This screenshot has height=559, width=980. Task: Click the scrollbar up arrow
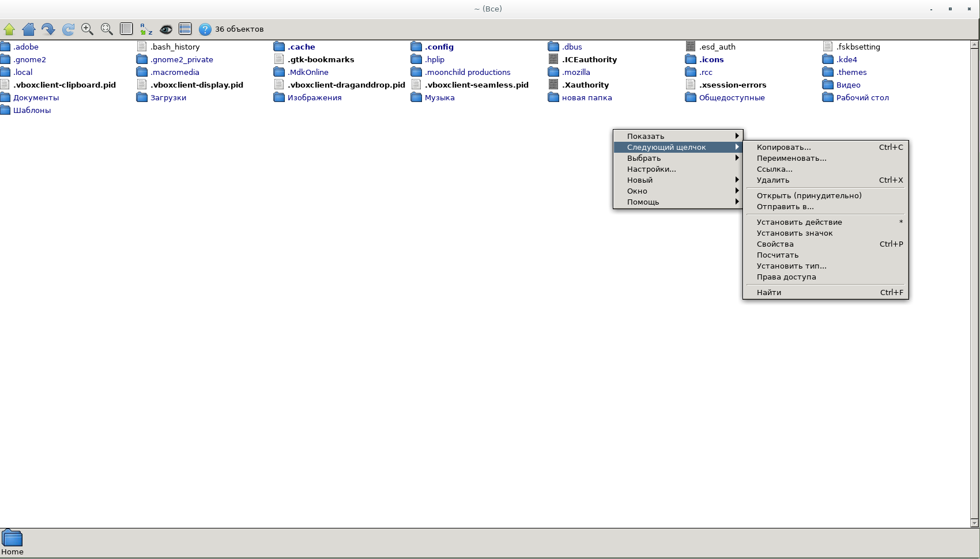point(975,44)
